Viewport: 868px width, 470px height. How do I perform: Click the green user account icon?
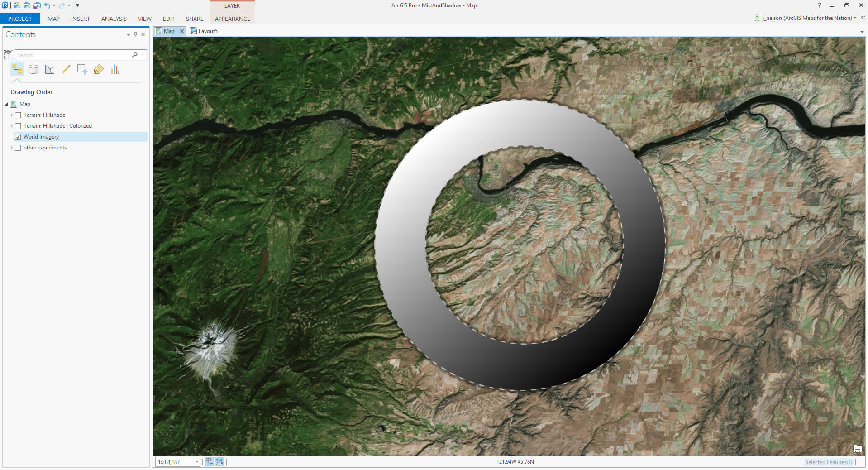(757, 18)
